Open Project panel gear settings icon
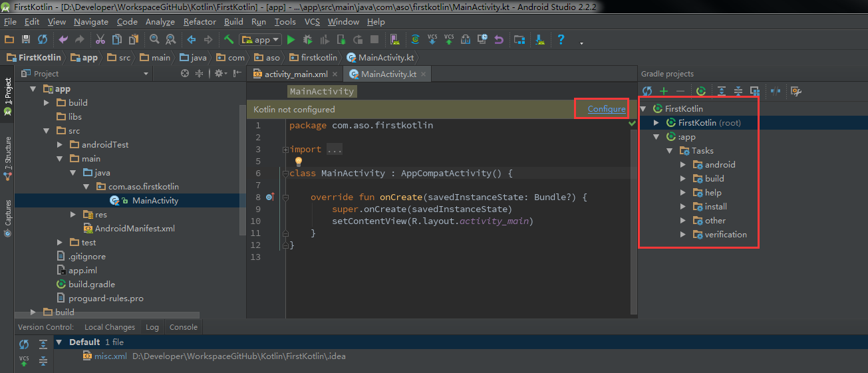Viewport: 868px width, 373px height. 219,74
